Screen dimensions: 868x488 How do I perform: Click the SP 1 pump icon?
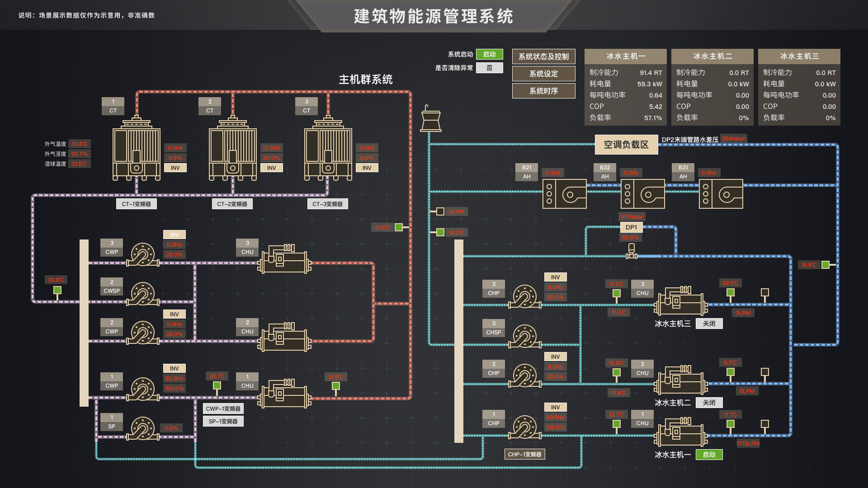143,428
